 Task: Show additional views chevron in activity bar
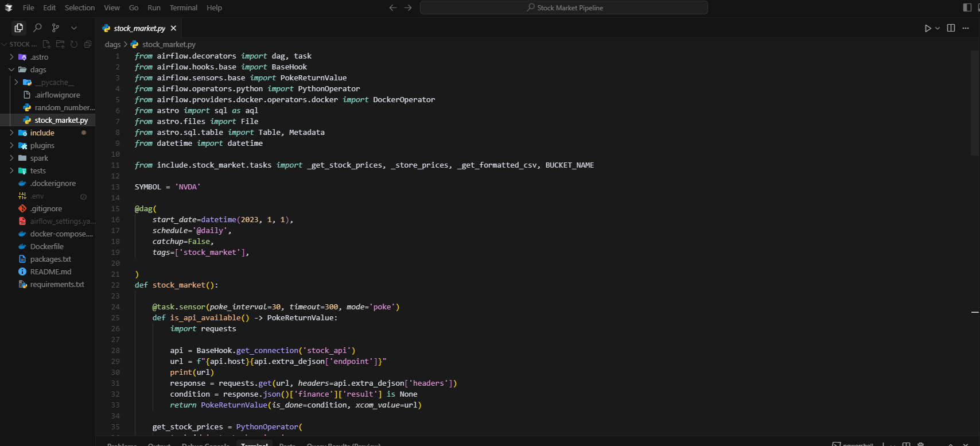[74, 28]
